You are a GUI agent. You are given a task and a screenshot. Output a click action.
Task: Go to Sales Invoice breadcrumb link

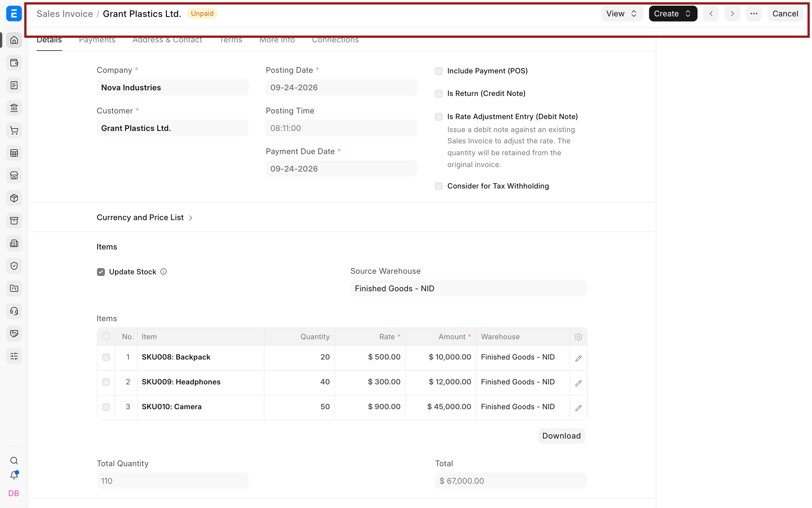(65, 14)
